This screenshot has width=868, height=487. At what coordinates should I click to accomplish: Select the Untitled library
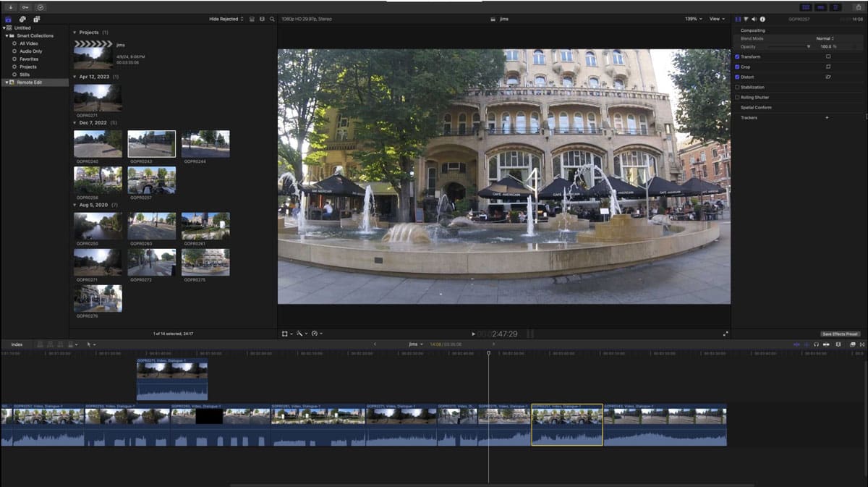coord(22,27)
